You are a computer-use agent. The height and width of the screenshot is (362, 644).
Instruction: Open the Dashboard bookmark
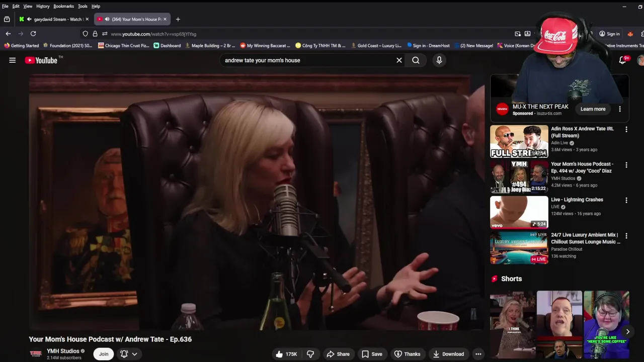pyautogui.click(x=167, y=46)
